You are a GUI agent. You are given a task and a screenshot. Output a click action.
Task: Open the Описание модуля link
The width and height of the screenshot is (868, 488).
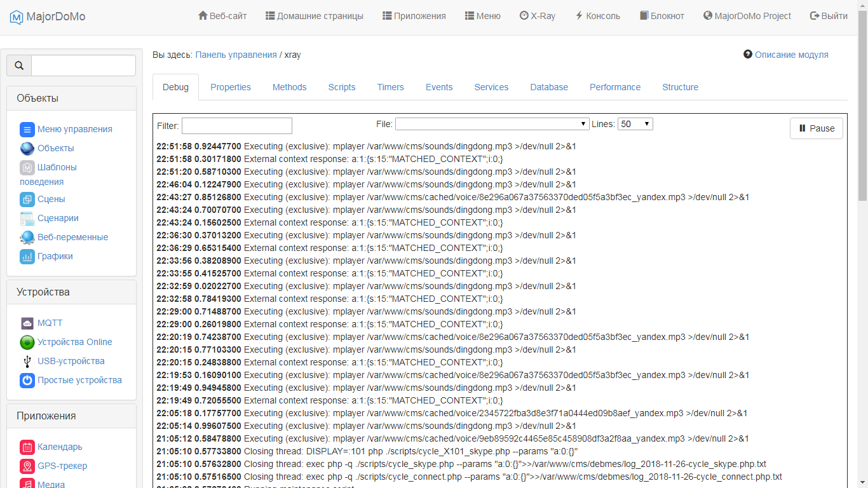pos(792,55)
